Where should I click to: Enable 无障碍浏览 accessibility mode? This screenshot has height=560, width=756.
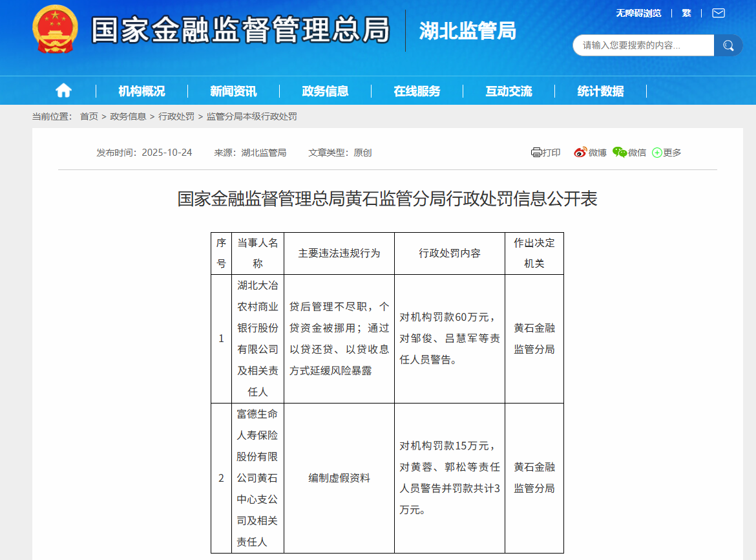pyautogui.click(x=638, y=13)
